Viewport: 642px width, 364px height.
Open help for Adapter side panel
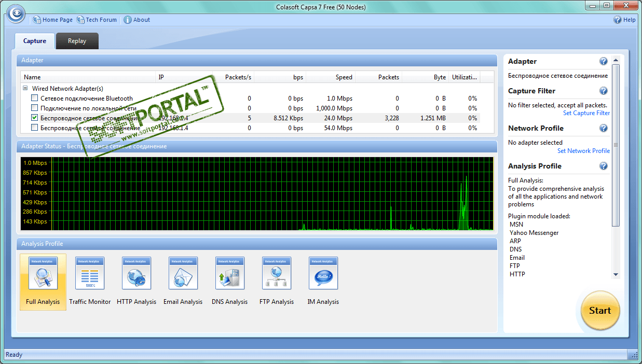(x=603, y=61)
